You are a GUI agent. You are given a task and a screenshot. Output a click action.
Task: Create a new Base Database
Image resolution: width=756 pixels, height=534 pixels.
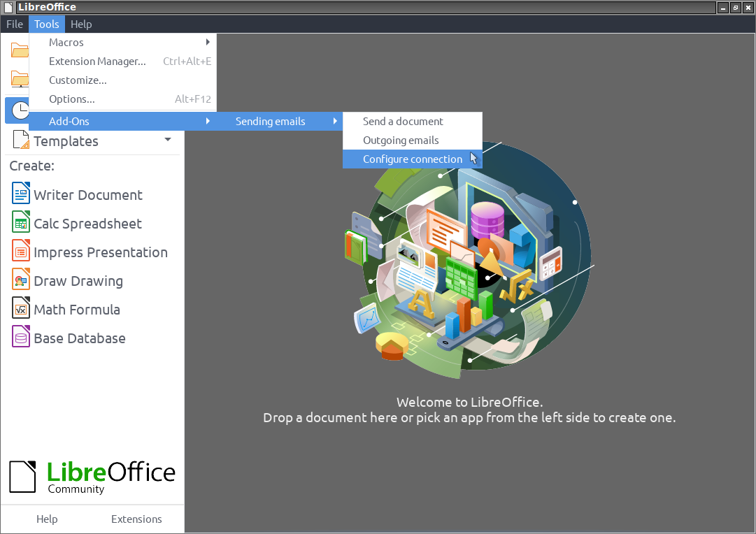click(x=80, y=338)
